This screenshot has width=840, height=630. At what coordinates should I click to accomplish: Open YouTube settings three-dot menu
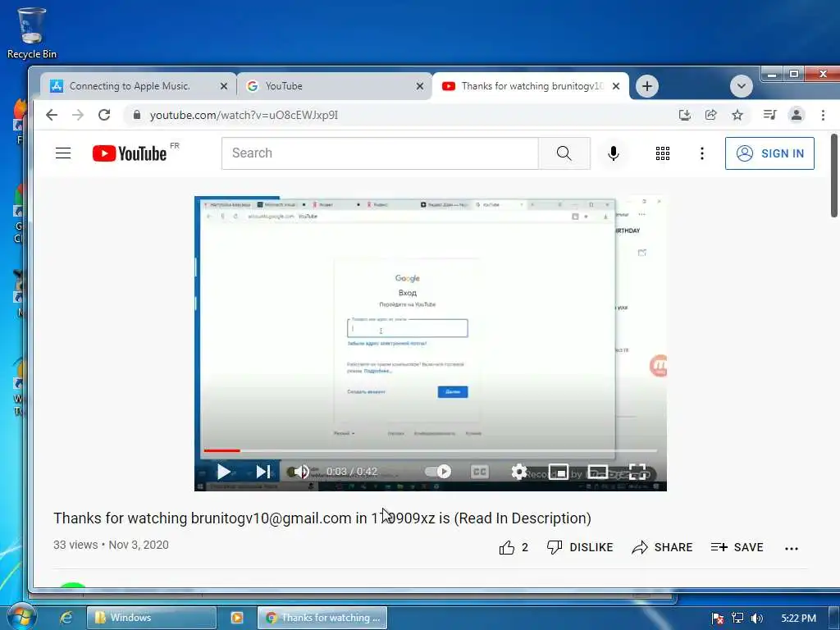702,153
